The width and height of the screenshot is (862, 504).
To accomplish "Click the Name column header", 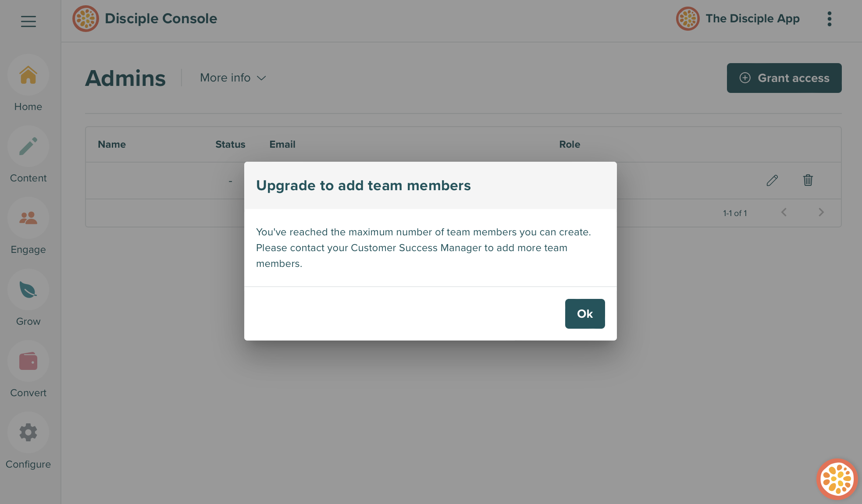I will click(x=112, y=144).
